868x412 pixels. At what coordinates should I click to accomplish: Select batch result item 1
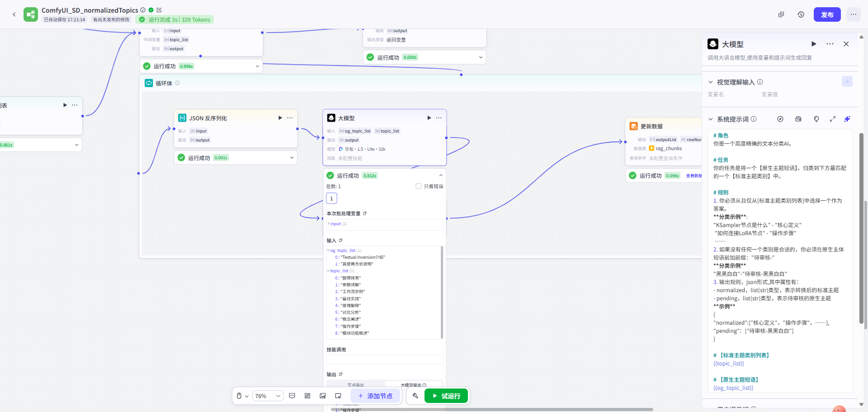click(x=331, y=199)
